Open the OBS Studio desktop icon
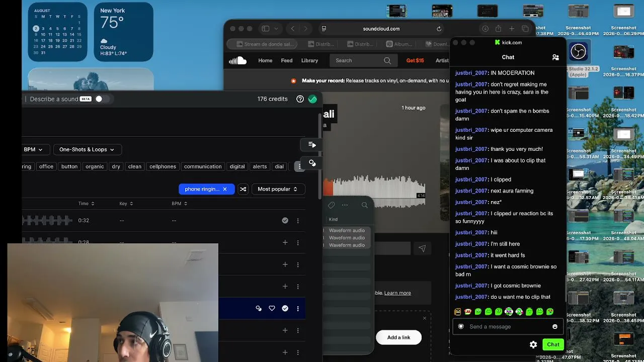The image size is (644, 362). tap(578, 52)
